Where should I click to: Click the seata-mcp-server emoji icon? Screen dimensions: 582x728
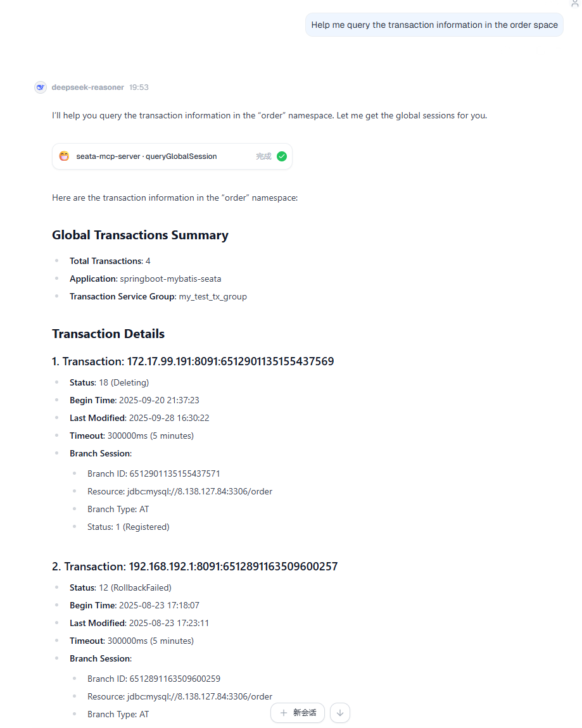pyautogui.click(x=64, y=156)
